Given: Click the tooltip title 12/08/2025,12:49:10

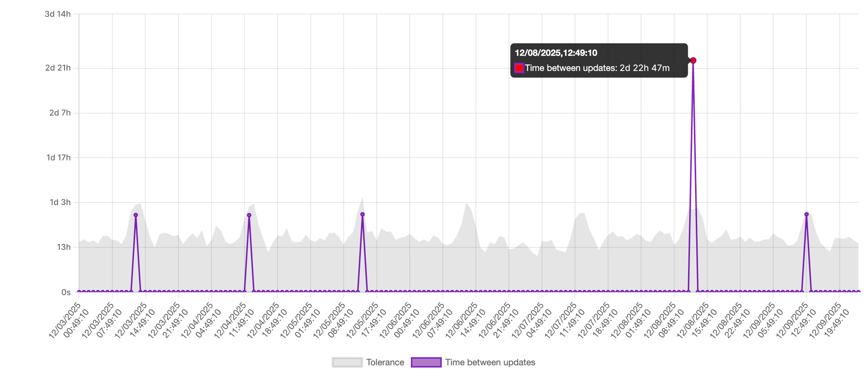Looking at the screenshot, I should 556,53.
